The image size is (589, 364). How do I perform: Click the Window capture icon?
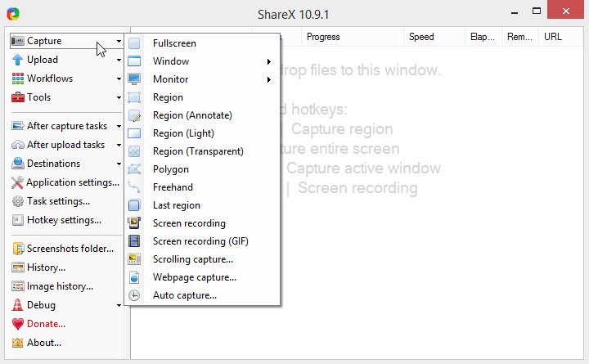click(134, 61)
